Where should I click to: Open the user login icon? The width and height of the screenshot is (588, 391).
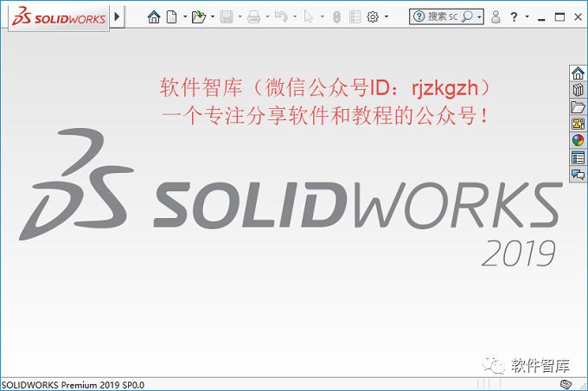tap(495, 17)
